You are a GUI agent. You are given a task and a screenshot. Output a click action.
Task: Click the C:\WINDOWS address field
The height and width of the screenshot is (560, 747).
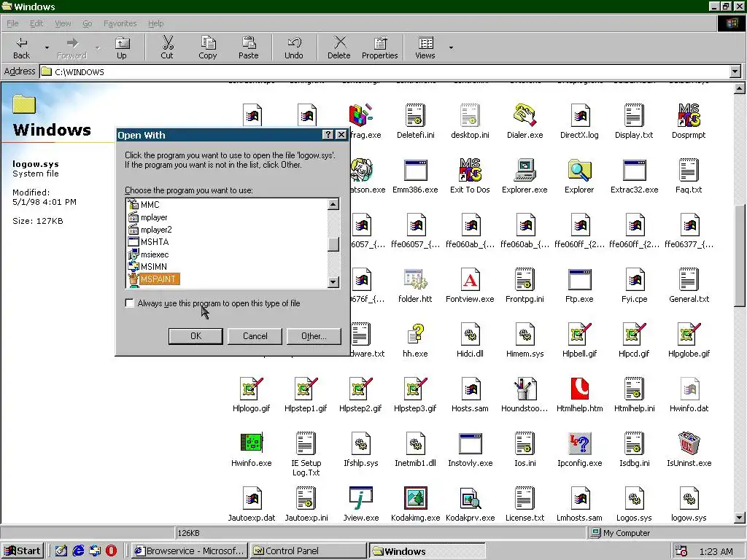(x=385, y=72)
